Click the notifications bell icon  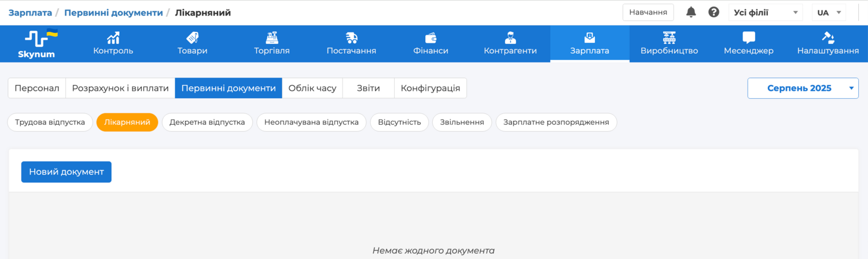(691, 12)
